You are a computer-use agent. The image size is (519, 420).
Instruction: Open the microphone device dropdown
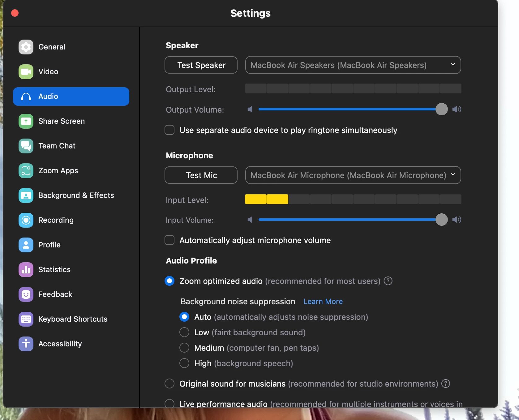pyautogui.click(x=353, y=175)
